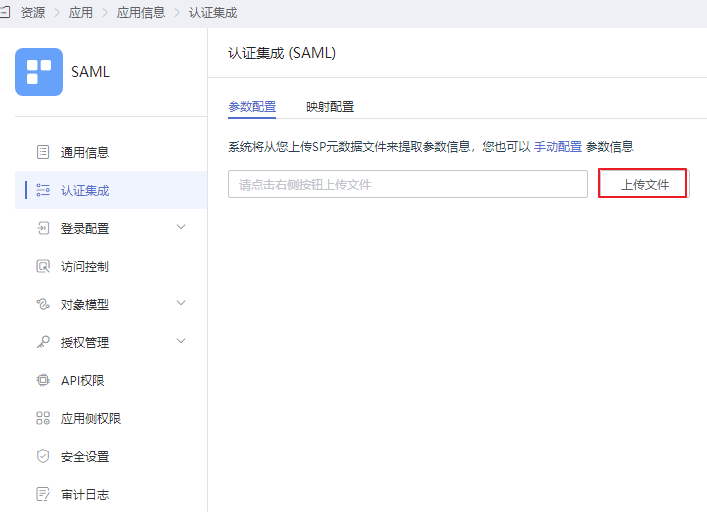707x512 pixels.
Task: Click the 认证集成 breadcrumb
Action: pos(212,12)
